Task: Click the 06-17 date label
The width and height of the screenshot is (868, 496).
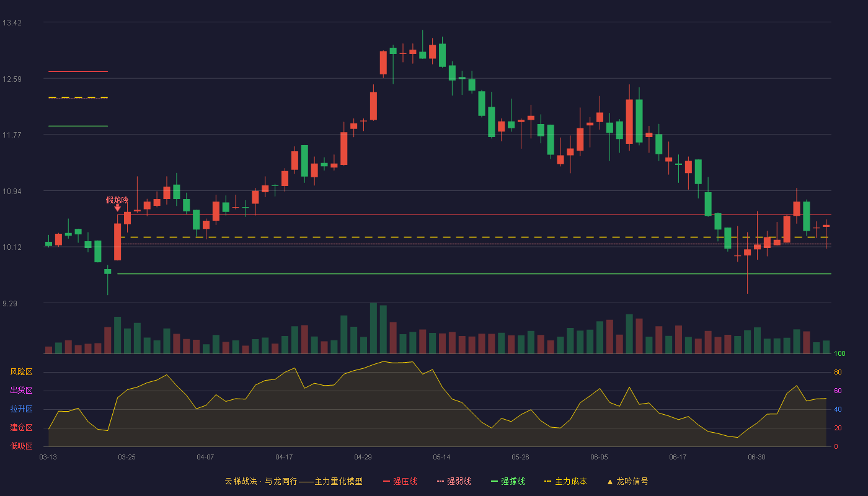Action: coord(678,457)
